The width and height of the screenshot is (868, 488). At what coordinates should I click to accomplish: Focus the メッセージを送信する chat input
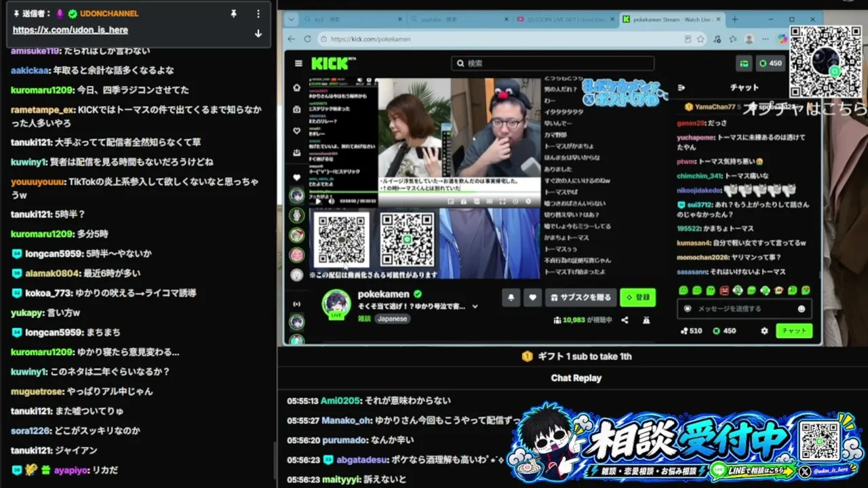coord(745,308)
